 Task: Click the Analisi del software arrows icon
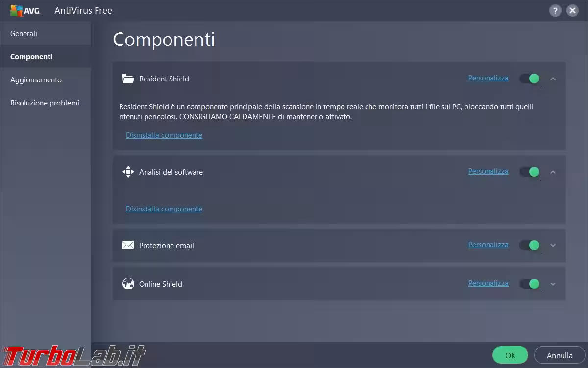(x=128, y=172)
